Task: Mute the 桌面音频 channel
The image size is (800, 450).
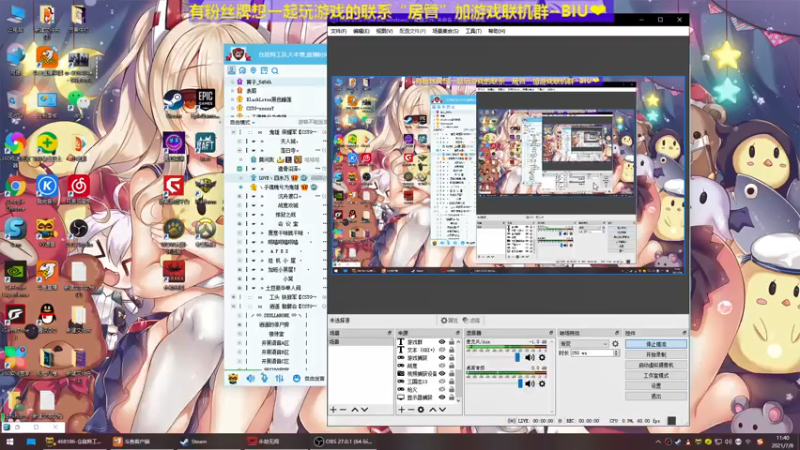Action: coord(530,384)
